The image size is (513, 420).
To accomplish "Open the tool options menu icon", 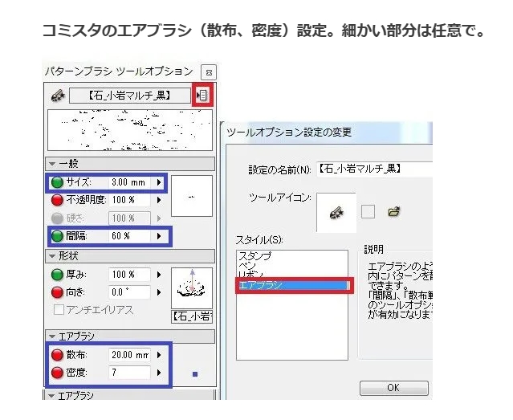I will click(202, 95).
